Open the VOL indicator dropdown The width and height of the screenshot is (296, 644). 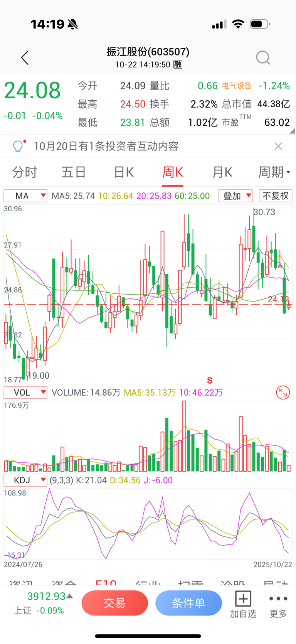click(25, 393)
